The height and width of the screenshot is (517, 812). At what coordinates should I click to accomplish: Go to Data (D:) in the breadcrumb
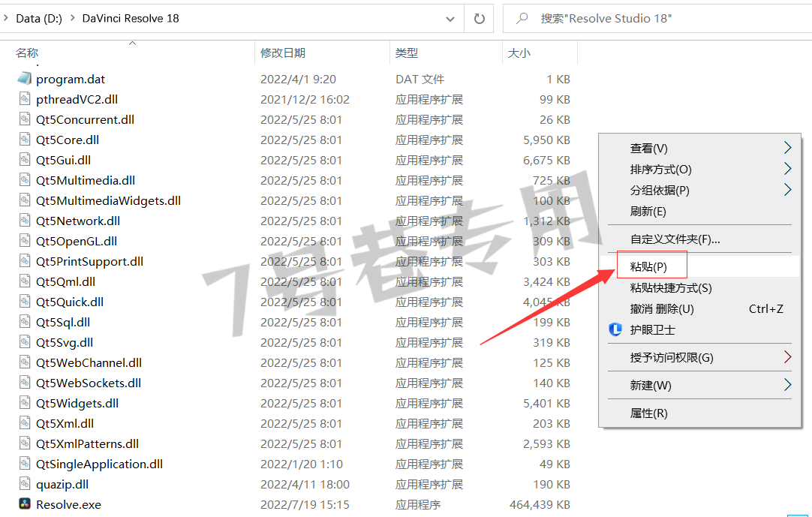(39, 19)
